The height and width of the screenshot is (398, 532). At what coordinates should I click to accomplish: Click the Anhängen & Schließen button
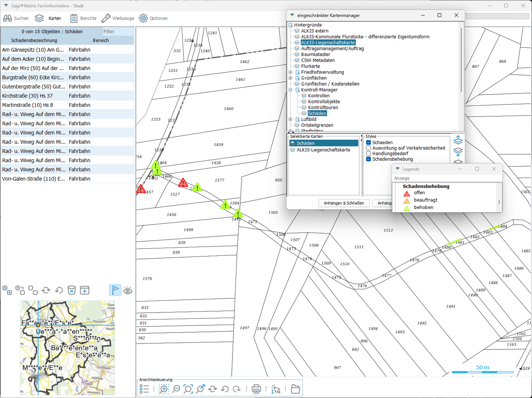coord(344,203)
